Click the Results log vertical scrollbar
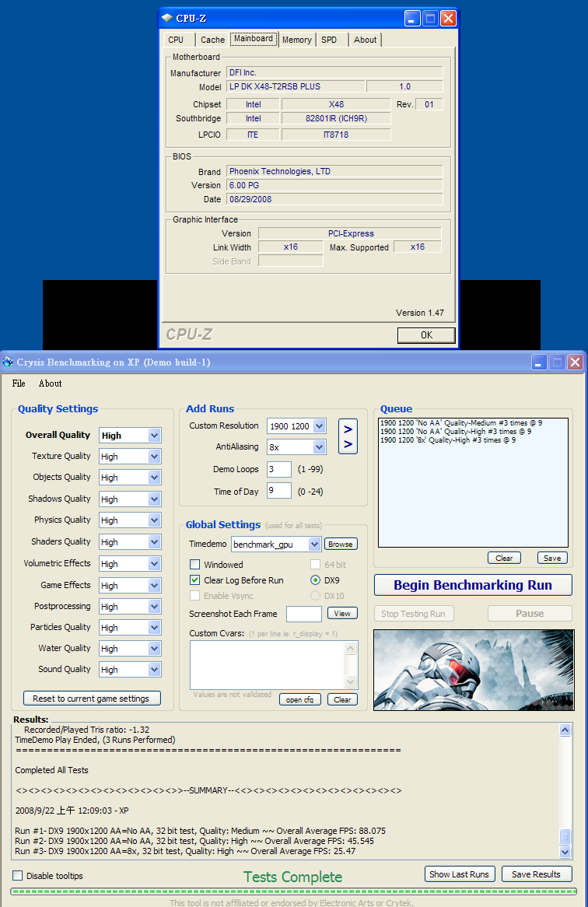This screenshot has height=907, width=588. coord(565,786)
